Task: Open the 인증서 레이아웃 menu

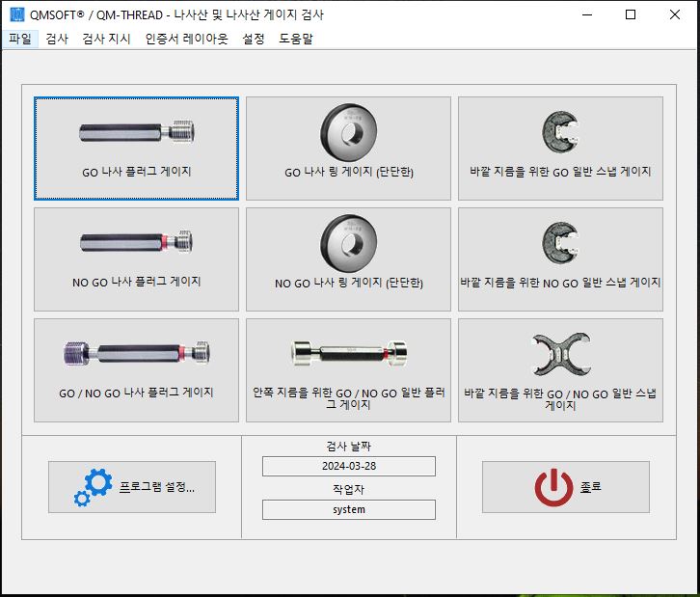Action: tap(187, 39)
